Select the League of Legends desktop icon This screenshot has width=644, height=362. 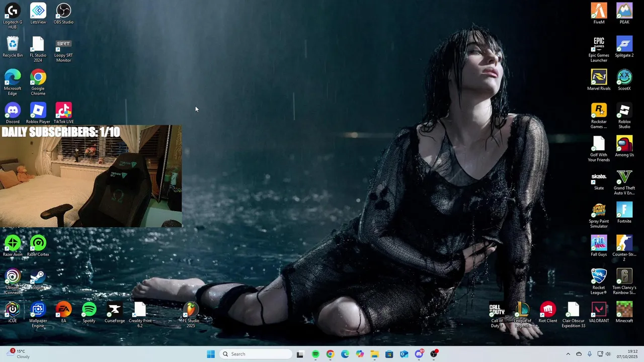point(522,315)
